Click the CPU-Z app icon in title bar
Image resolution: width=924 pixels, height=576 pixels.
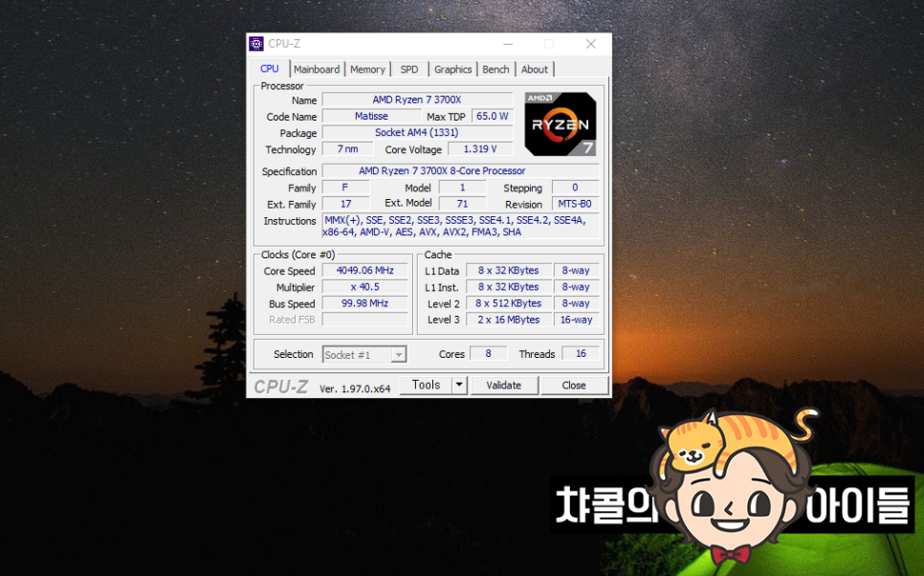[255, 44]
